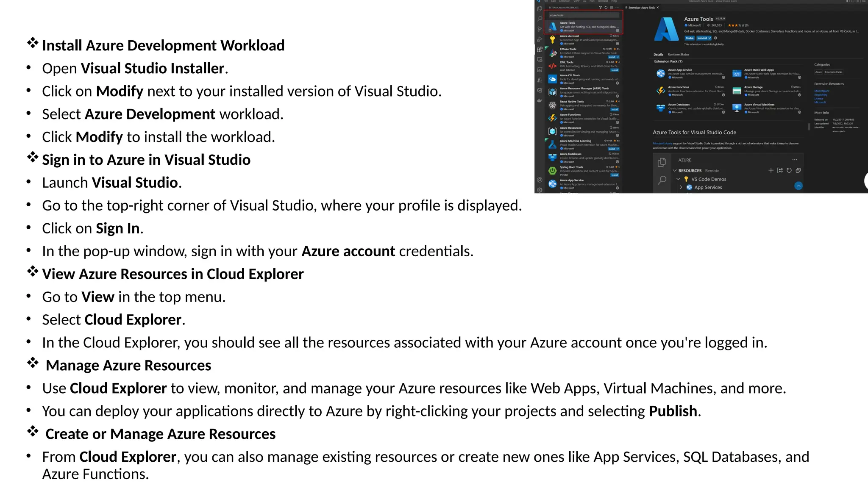The image size is (868, 488).
Task: Open the Docker whale activity icon
Action: point(540,100)
